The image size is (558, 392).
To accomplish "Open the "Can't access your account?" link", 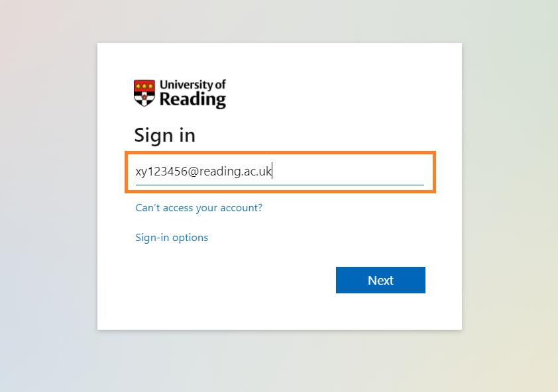I will (199, 208).
